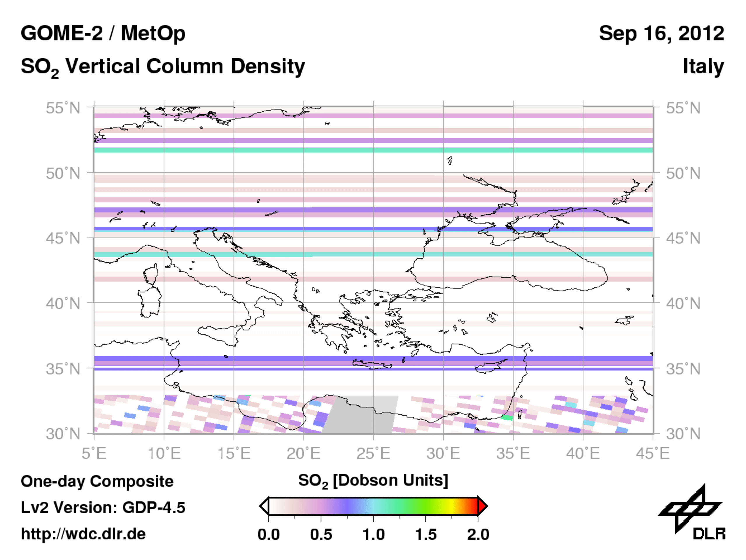Viewport: 746px width, 560px height.
Task: Click the green pixel near Egypt coast
Action: click(507, 418)
